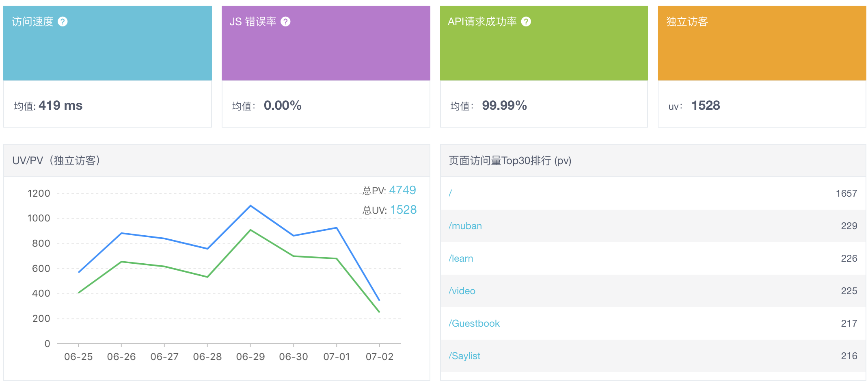Viewport: 868px width, 386px height.
Task: Open the /video page link
Action: coord(462,291)
